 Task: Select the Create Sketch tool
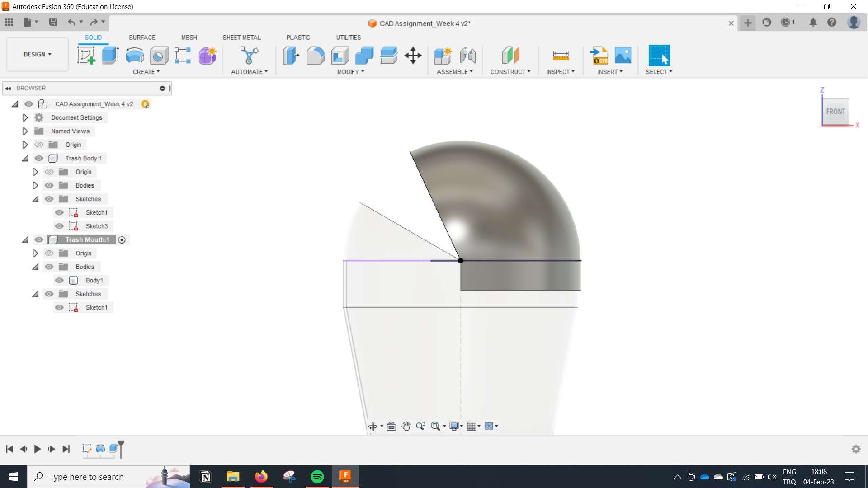click(86, 56)
